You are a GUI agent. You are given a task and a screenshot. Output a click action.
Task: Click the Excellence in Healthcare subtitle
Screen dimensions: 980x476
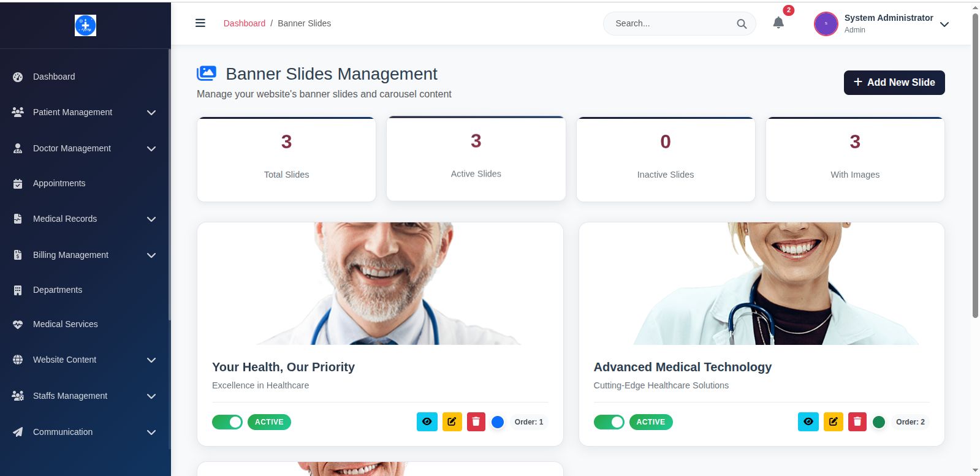(260, 385)
